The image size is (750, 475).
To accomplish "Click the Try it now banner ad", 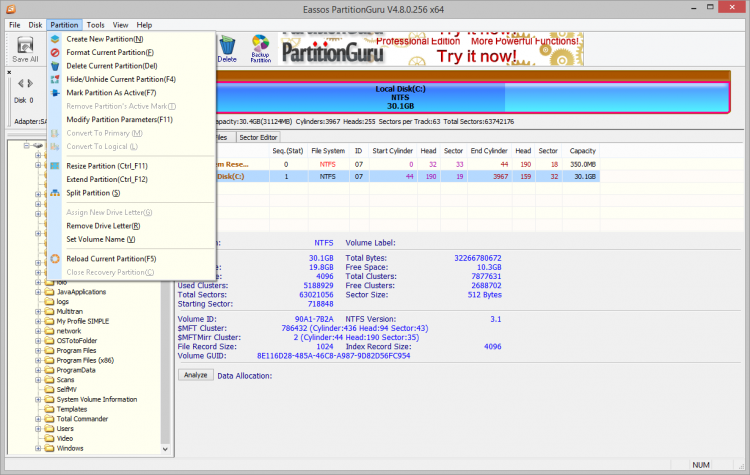I will pos(432,49).
